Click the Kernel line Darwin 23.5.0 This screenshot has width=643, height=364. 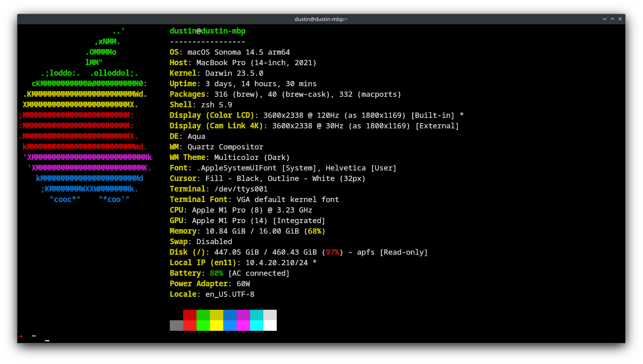coord(216,73)
